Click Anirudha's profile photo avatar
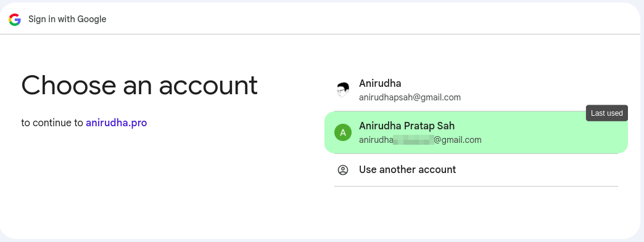 (343, 90)
